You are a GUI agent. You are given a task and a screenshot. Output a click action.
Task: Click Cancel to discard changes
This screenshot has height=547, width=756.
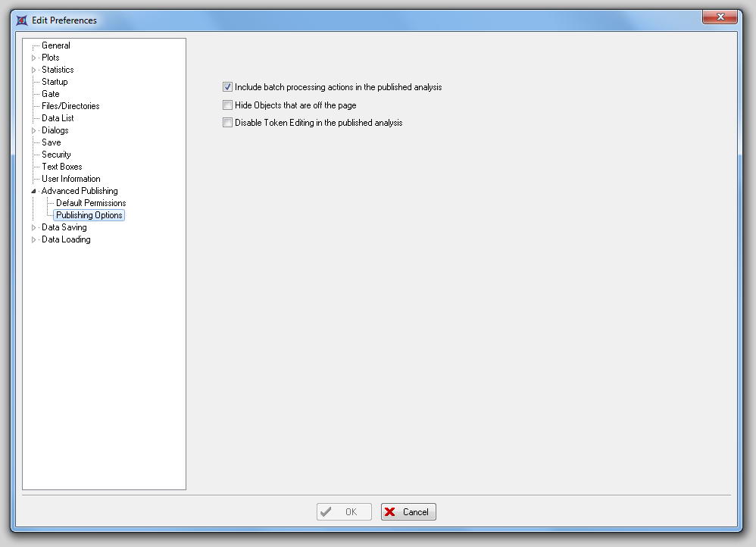coord(408,512)
